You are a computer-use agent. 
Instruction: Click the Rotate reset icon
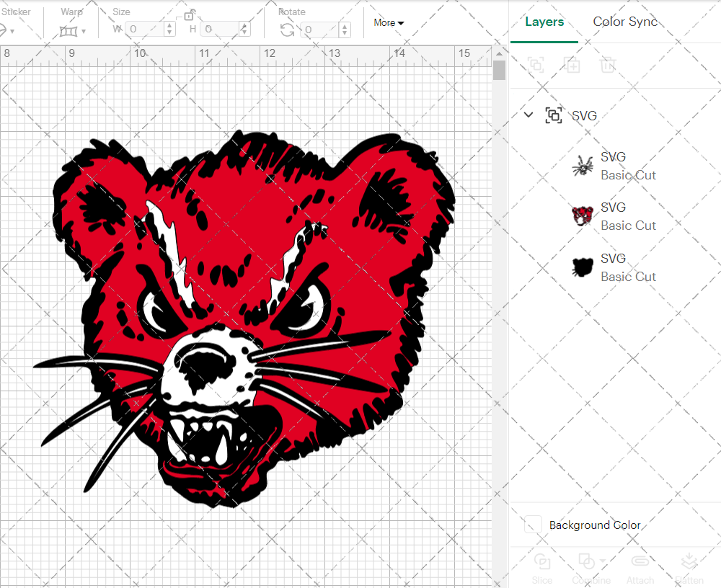point(287,30)
